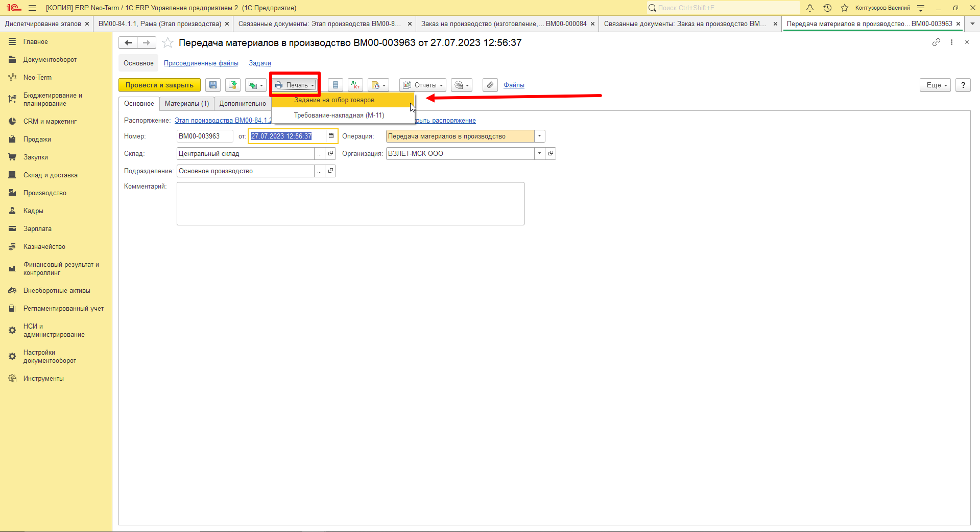Open the notifications bell icon
Image resolution: width=980 pixels, height=532 pixels.
pos(810,8)
